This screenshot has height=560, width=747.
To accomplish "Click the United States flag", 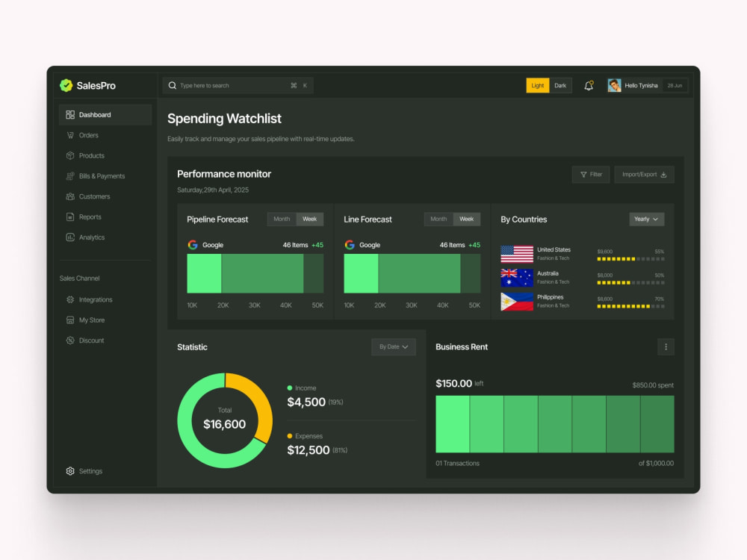I will coord(517,254).
